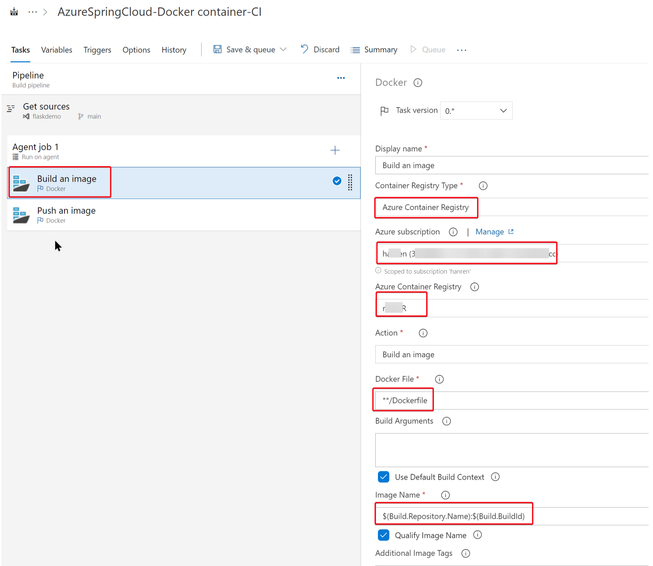Open the Azure subscription dropdown

click(512, 253)
